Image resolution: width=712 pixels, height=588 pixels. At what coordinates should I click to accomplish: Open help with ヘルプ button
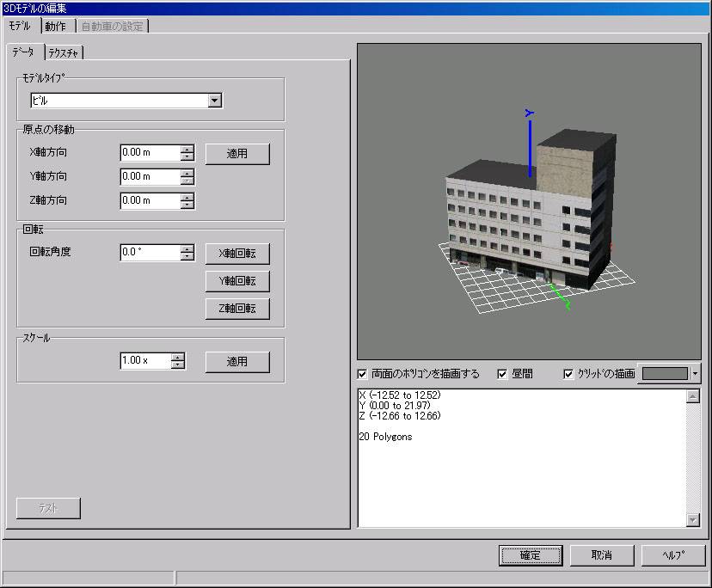click(x=673, y=555)
